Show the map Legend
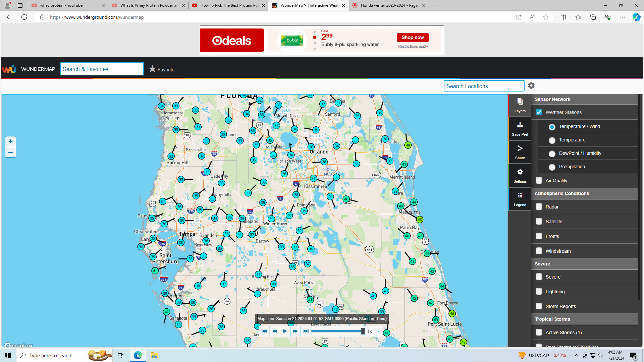Viewport: 644px width, 362px height. click(x=520, y=199)
